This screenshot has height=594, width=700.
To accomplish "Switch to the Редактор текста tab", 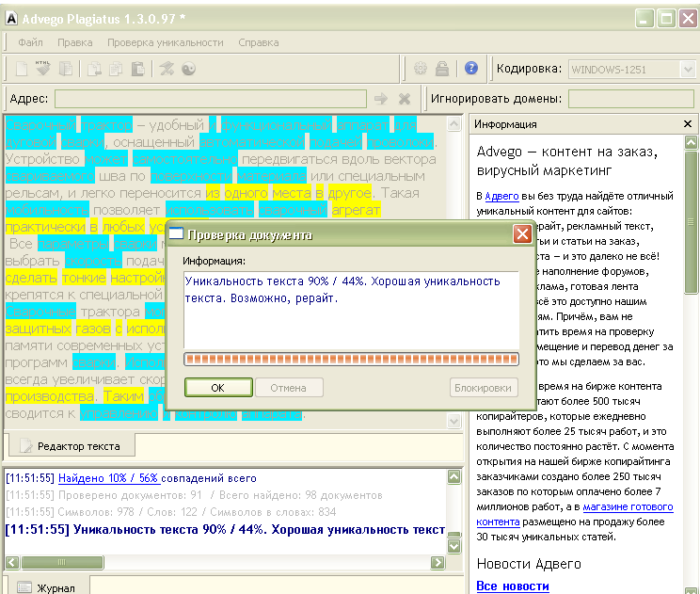I will (71, 444).
